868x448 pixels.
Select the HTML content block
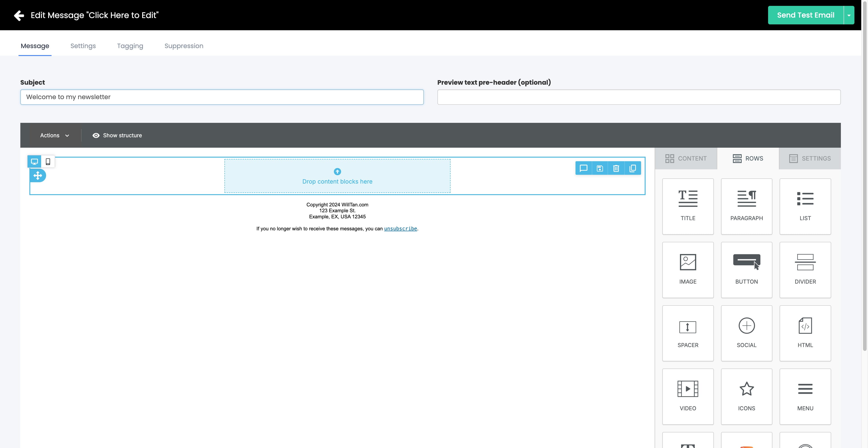(805, 333)
